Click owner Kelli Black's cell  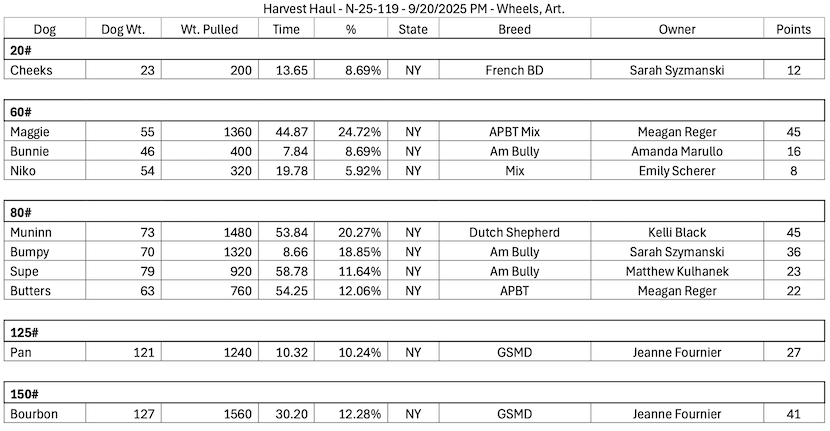click(677, 233)
